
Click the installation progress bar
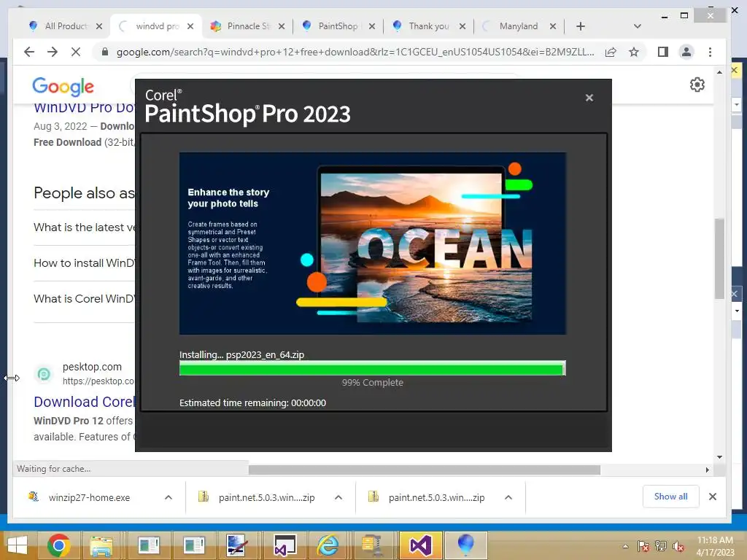click(373, 368)
